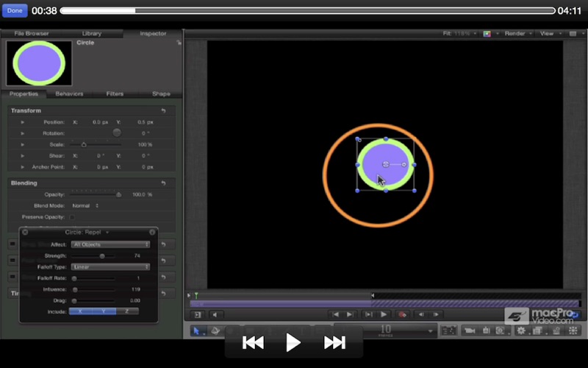Select the arrow Select/Transform tool
Viewport: 588px width, 368px height.
(198, 331)
